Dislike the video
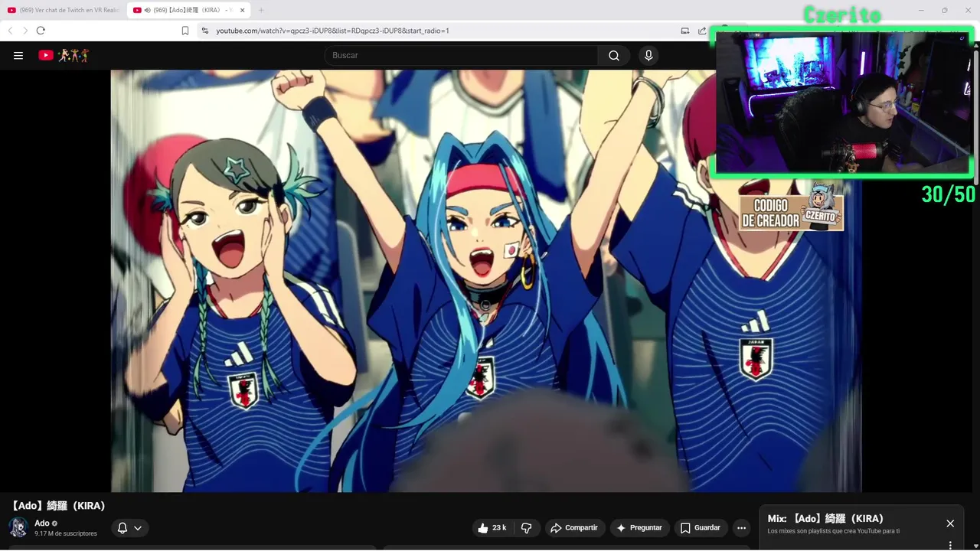 [526, 528]
